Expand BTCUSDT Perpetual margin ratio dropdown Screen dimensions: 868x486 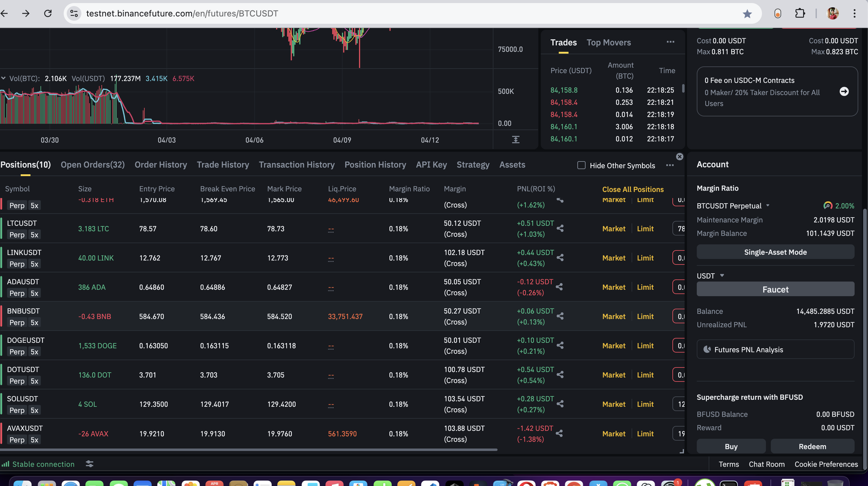pos(767,205)
